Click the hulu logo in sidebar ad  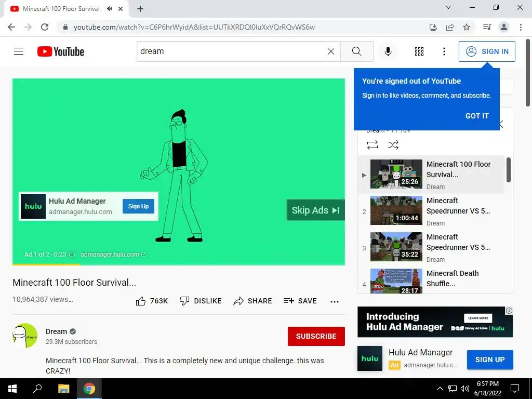[370, 358]
